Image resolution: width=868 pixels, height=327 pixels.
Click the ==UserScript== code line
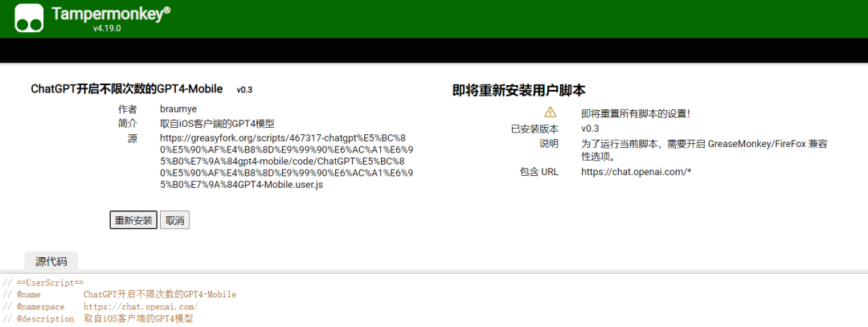pyautogui.click(x=43, y=283)
